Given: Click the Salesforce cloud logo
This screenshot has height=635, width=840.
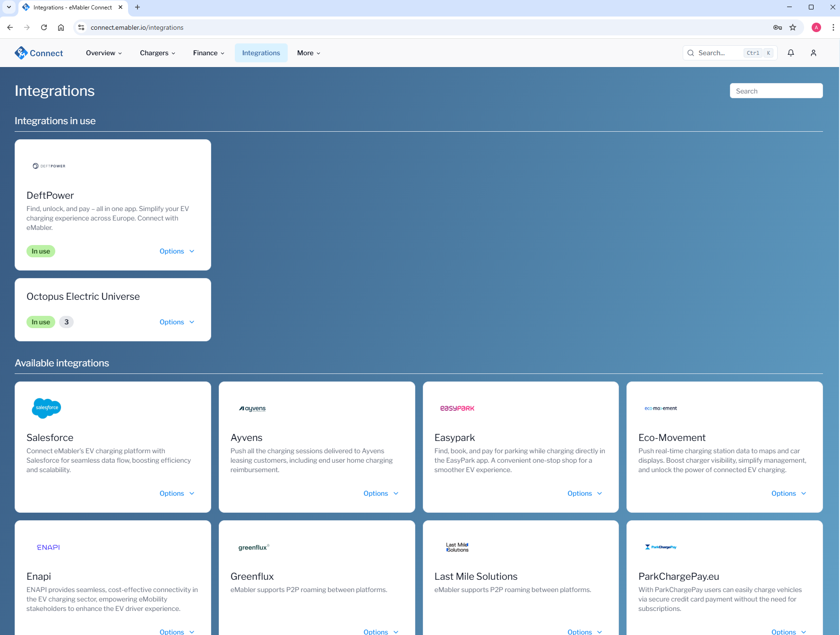Looking at the screenshot, I should point(46,408).
